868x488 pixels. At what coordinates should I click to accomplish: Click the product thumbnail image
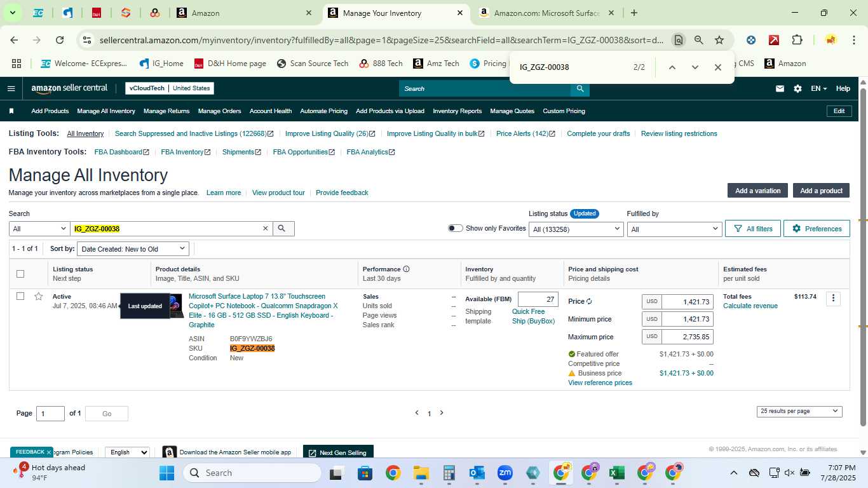pos(177,306)
